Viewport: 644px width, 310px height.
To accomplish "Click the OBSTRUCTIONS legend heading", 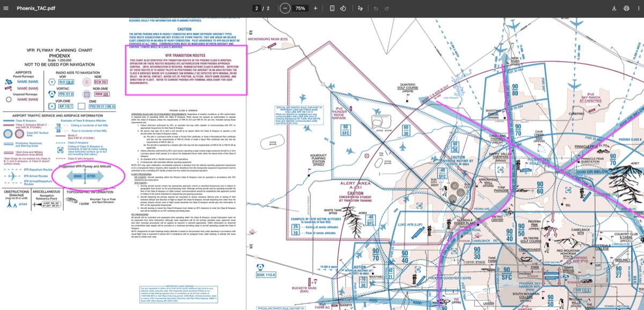I will (x=16, y=190).
